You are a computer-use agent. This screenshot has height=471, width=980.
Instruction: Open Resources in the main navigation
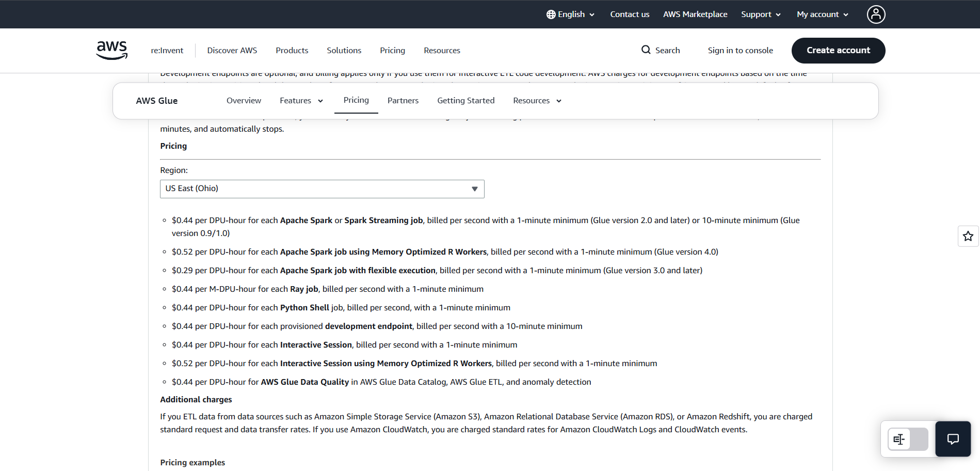point(442,51)
